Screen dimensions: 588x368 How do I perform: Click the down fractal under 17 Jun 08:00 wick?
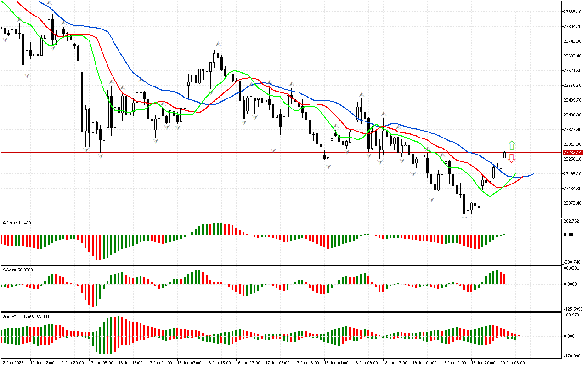coord(273,150)
